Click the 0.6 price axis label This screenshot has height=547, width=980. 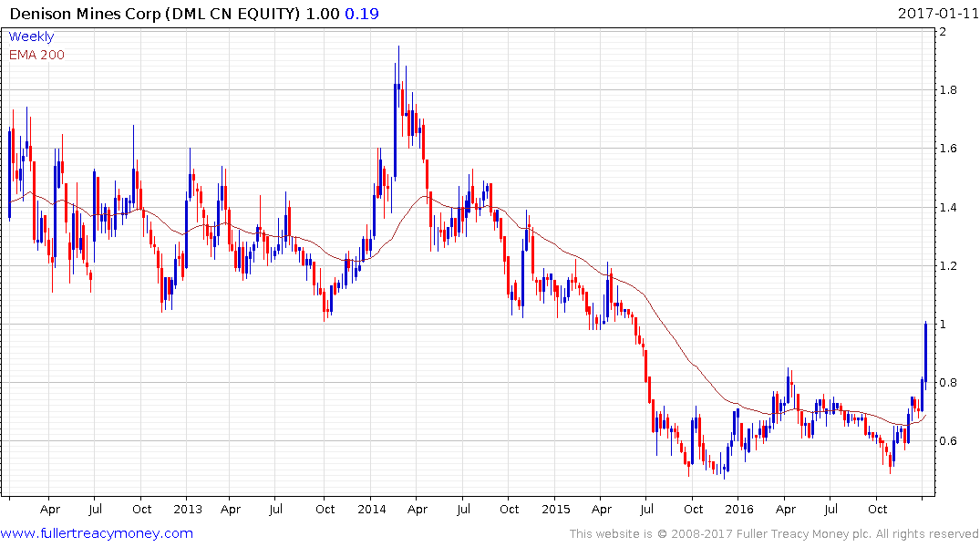point(949,440)
